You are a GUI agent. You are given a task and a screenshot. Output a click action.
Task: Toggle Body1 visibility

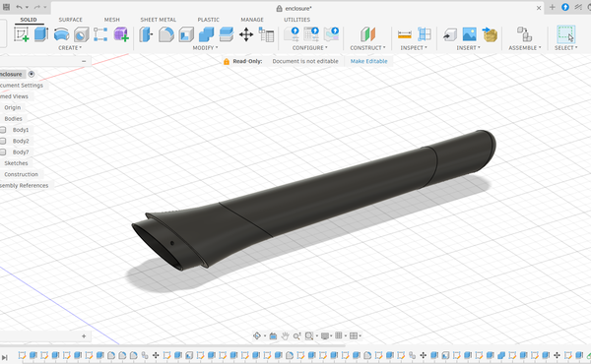[x=3, y=130]
